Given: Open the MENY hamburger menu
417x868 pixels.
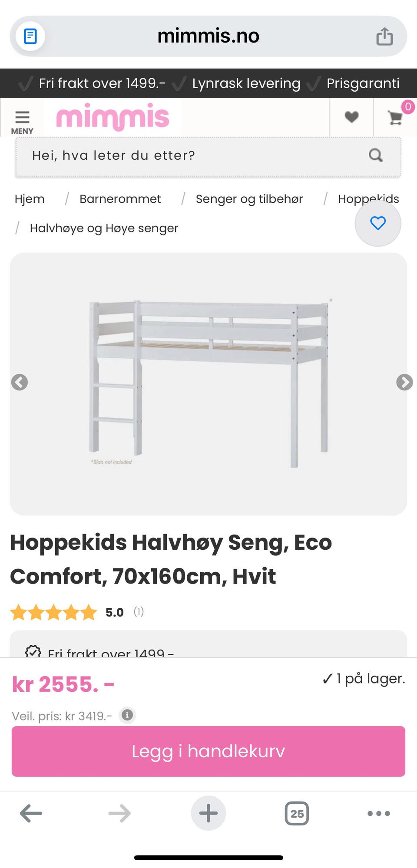Looking at the screenshot, I should point(22,122).
